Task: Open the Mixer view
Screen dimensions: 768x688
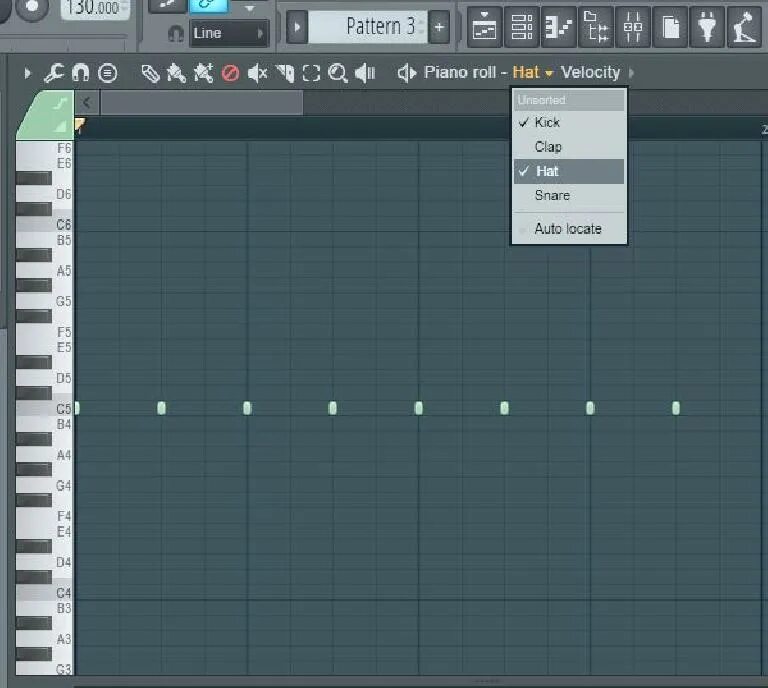Action: 633,27
